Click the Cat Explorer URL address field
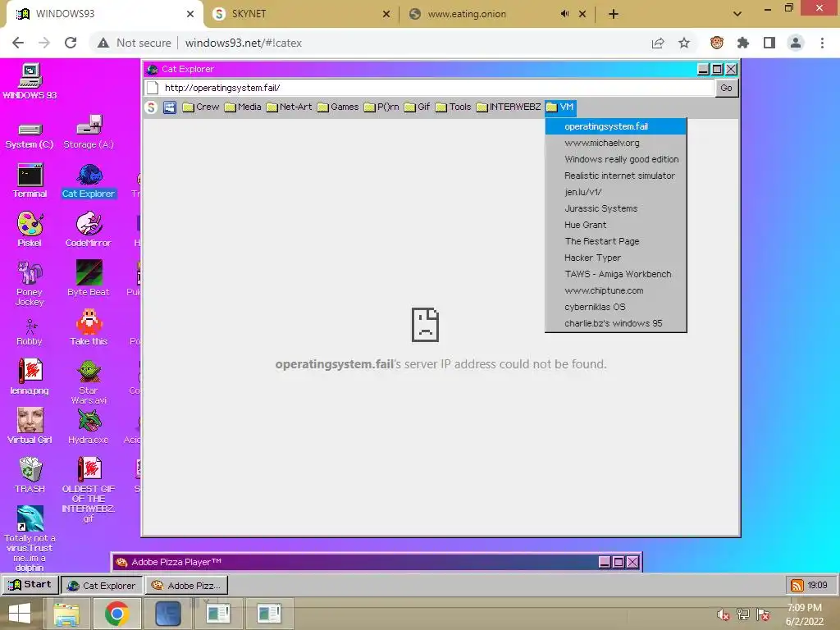 (429, 88)
